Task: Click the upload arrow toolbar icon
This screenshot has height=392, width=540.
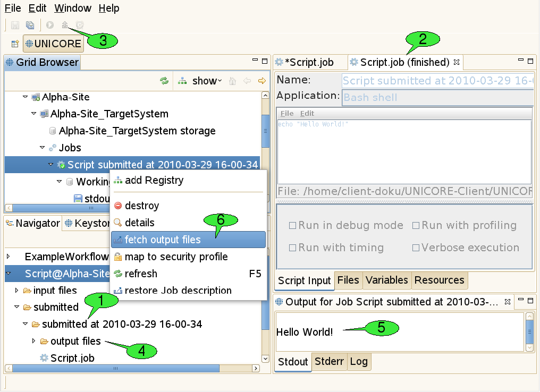Action: tap(65, 24)
